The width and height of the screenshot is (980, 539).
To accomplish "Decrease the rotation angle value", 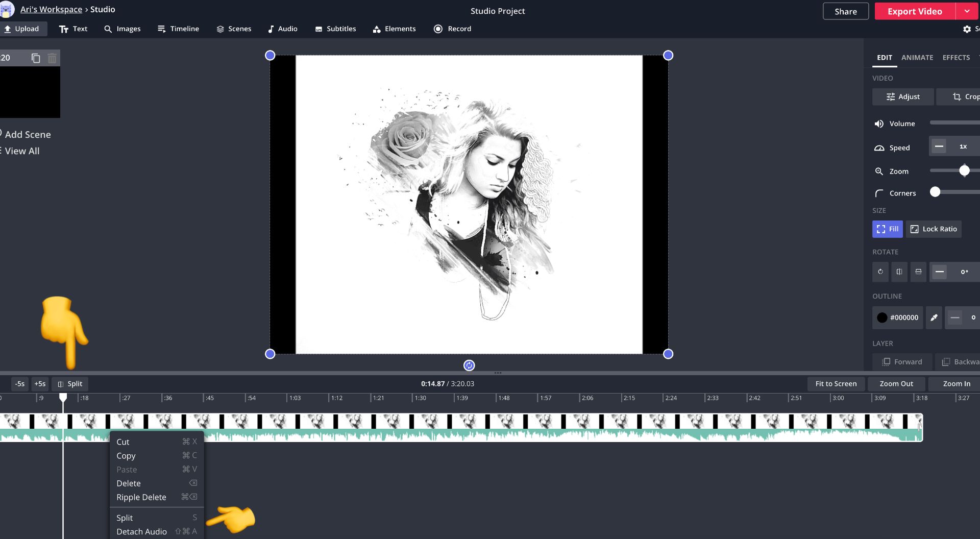I will coord(939,272).
